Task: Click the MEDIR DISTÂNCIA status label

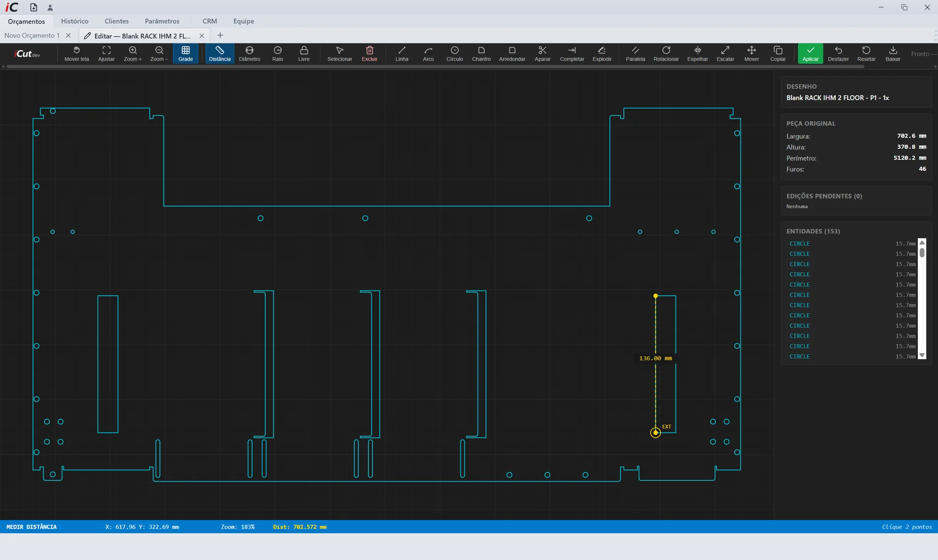Action: click(x=32, y=527)
